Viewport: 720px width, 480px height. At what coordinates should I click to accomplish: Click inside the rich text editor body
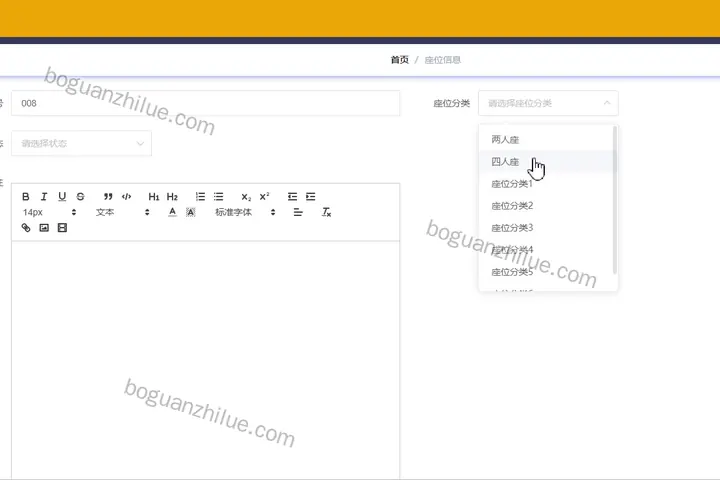click(205, 360)
